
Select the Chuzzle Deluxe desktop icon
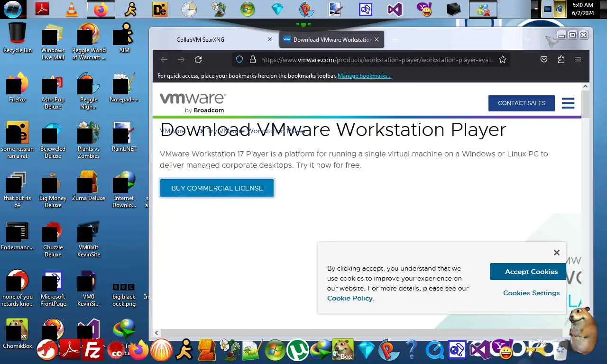click(x=53, y=238)
